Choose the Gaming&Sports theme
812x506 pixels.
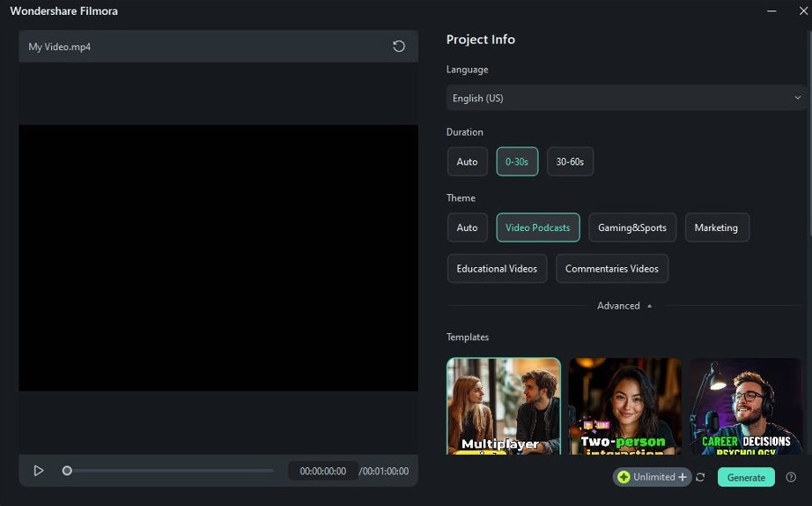[631, 227]
